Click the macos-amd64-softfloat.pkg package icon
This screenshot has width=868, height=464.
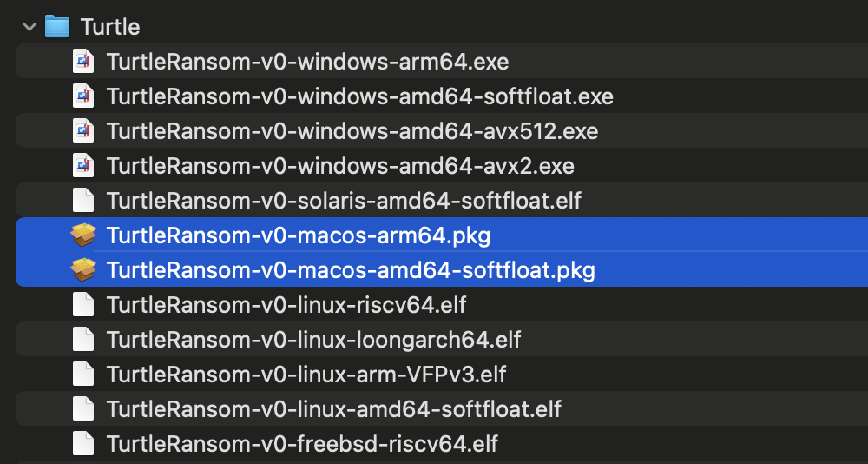pyautogui.click(x=83, y=269)
